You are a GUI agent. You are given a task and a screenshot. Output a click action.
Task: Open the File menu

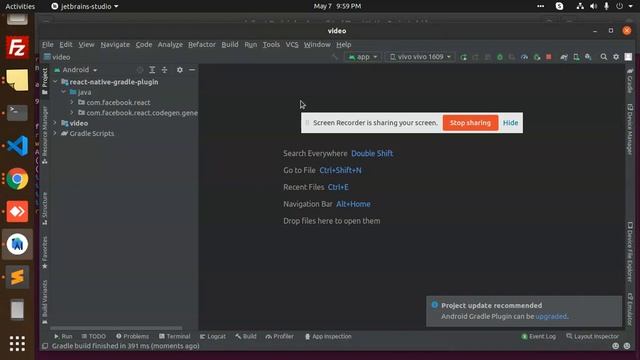pos(47,44)
